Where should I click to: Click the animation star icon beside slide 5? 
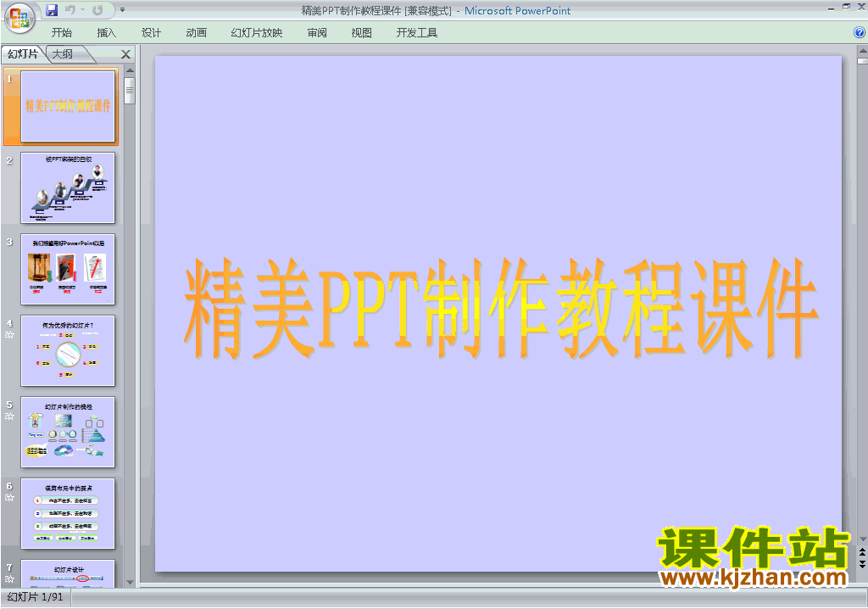click(9, 416)
